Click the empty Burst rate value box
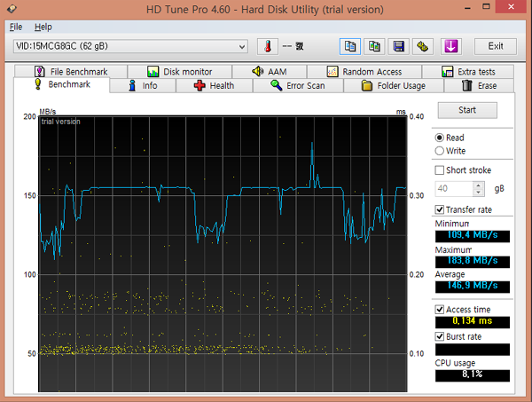Screen dimensions: 532x402 pos(473,350)
